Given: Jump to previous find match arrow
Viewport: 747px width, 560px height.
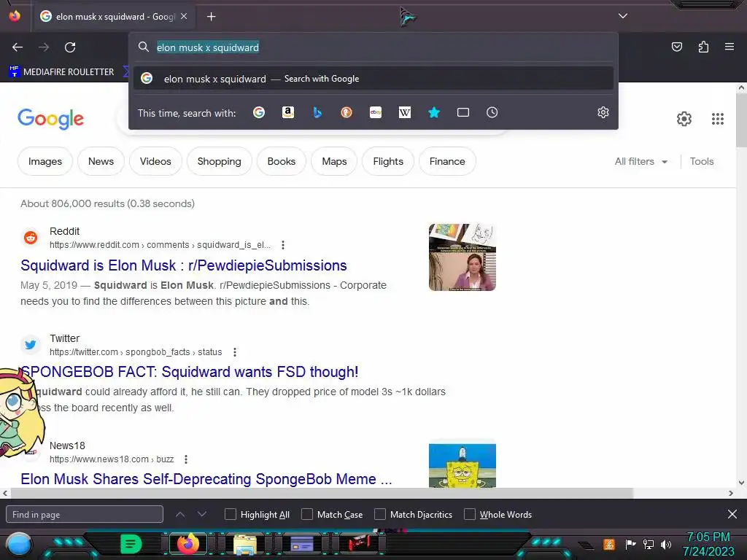Looking at the screenshot, I should point(180,514).
